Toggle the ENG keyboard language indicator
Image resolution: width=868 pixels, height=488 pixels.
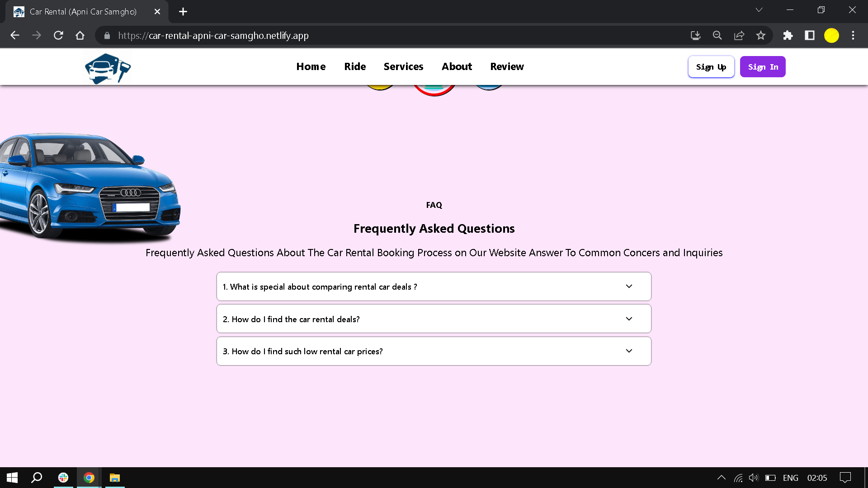pyautogui.click(x=790, y=477)
